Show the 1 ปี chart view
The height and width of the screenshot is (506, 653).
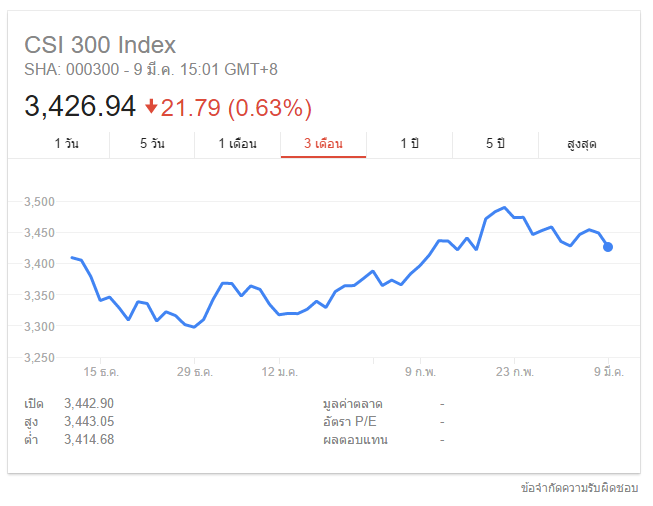coord(409,144)
